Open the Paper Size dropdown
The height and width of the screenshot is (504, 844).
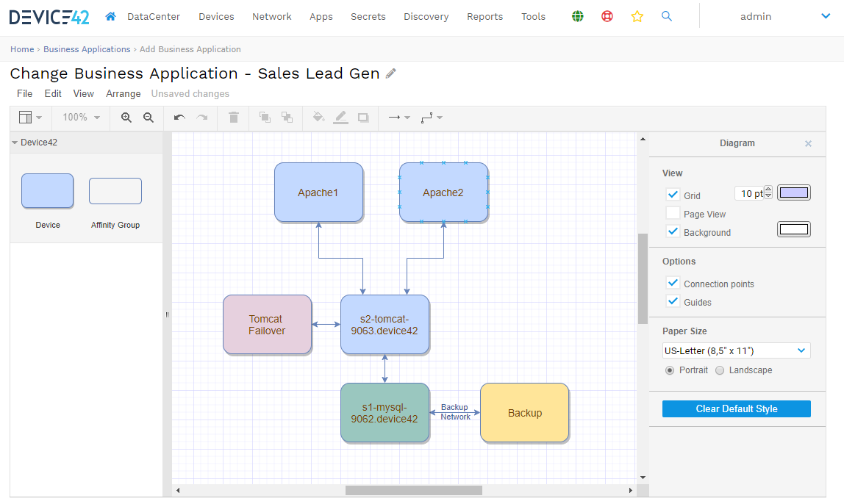tap(737, 350)
